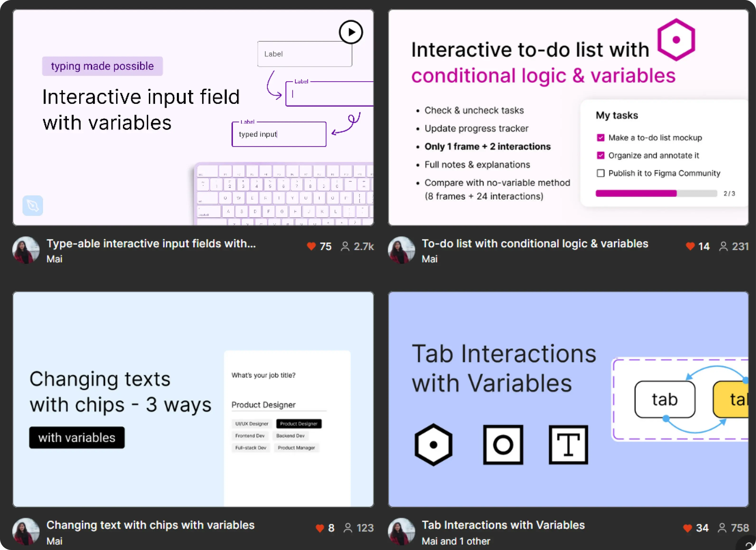Image resolution: width=756 pixels, height=550 pixels.
Task: Click Mai's avatar under To-do list card
Action: tap(401, 250)
